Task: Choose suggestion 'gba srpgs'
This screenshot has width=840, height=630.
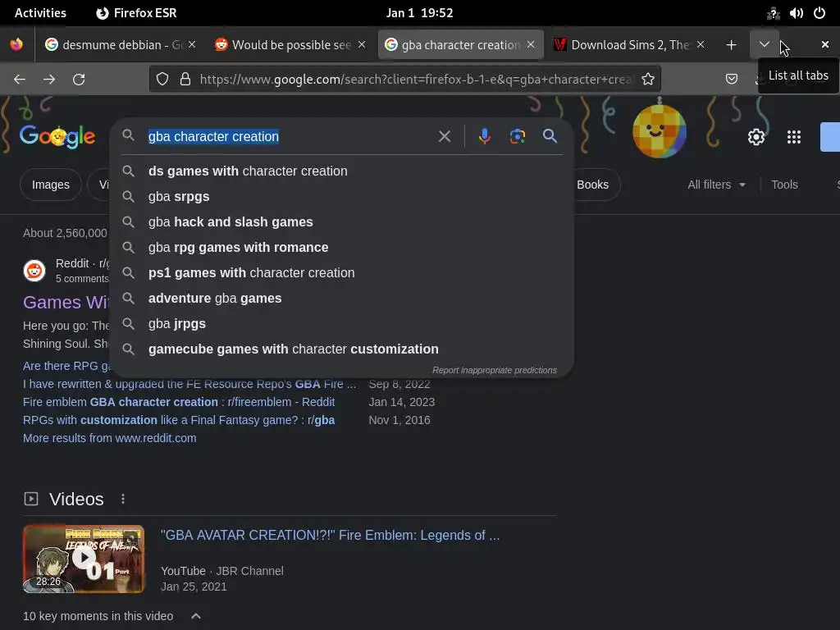Action: (x=342, y=197)
